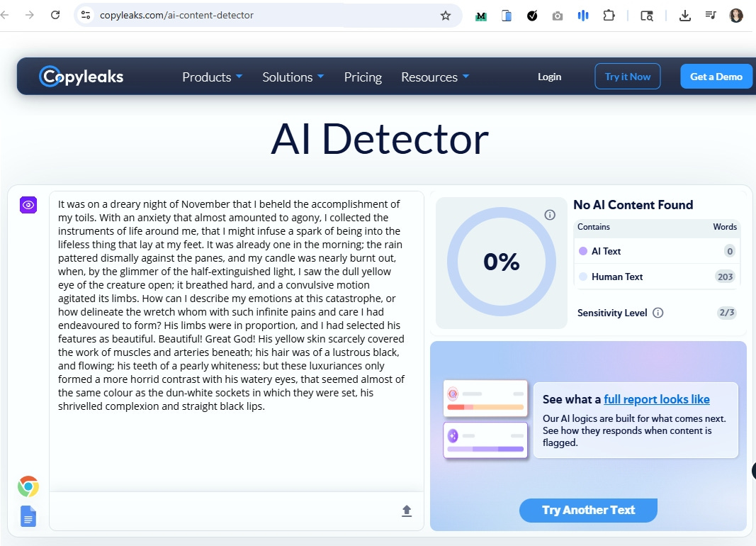Click the Login link
756x546 pixels.
549,77
